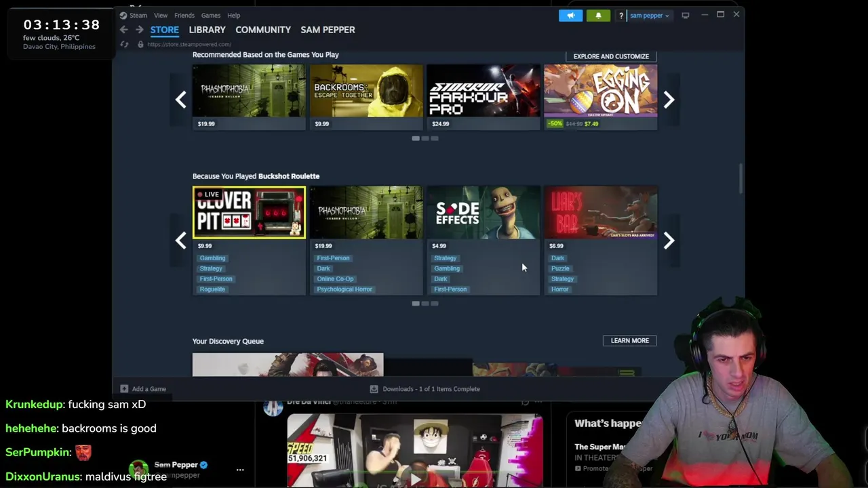Open the View menu
The image size is (868, 488).
tap(161, 15)
